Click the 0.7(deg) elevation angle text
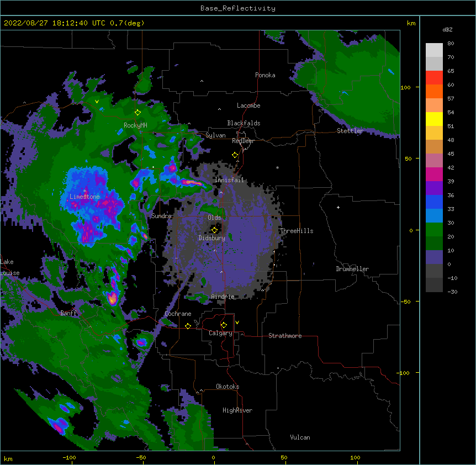The height and width of the screenshot is (465, 476). click(127, 23)
